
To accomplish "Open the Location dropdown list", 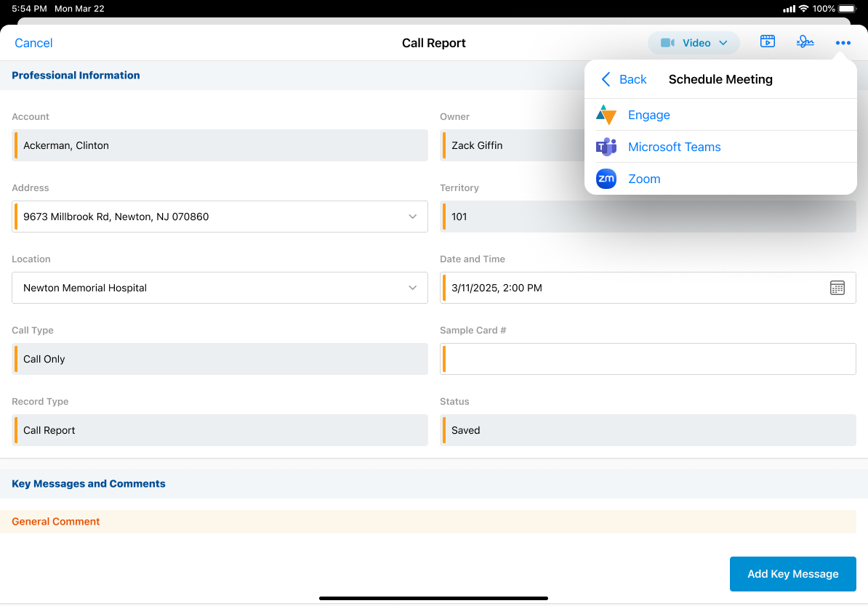I will [412, 288].
